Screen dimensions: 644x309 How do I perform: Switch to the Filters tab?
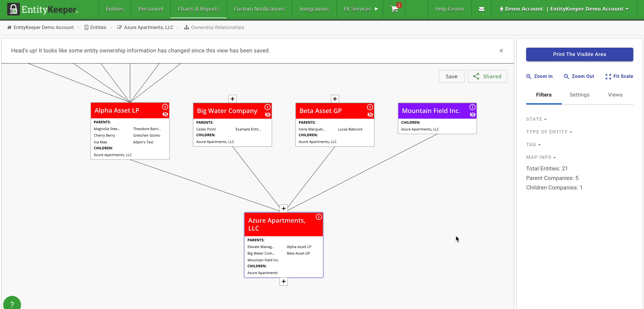544,95
